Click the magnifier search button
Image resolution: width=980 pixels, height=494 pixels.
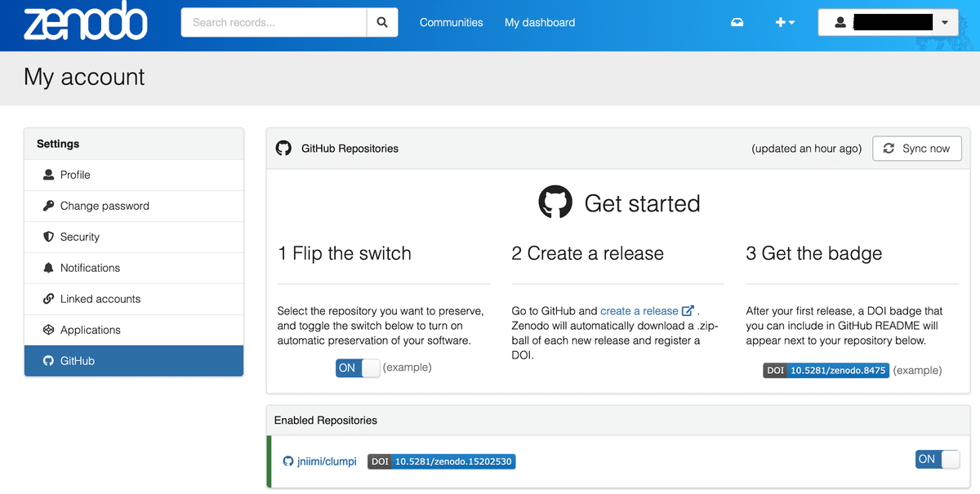[381, 23]
